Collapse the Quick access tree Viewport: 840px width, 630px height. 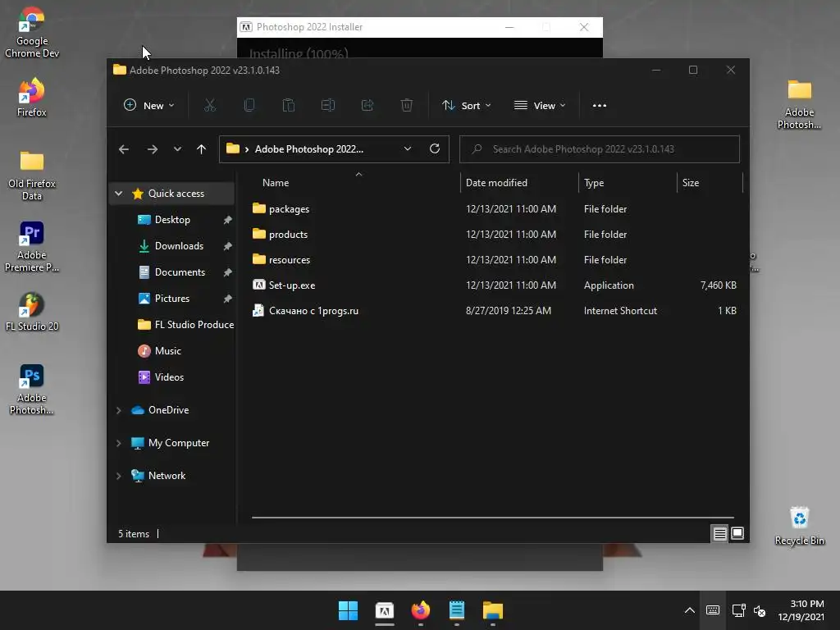click(x=119, y=194)
